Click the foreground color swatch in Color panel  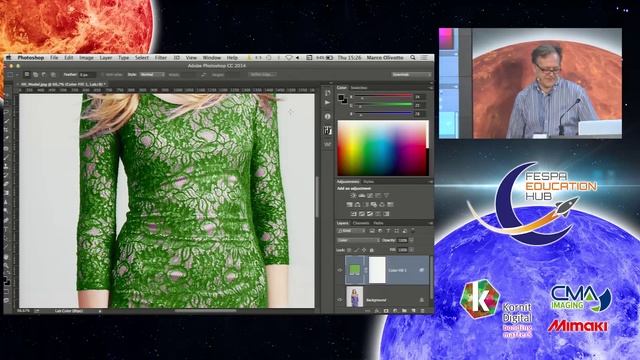click(341, 98)
